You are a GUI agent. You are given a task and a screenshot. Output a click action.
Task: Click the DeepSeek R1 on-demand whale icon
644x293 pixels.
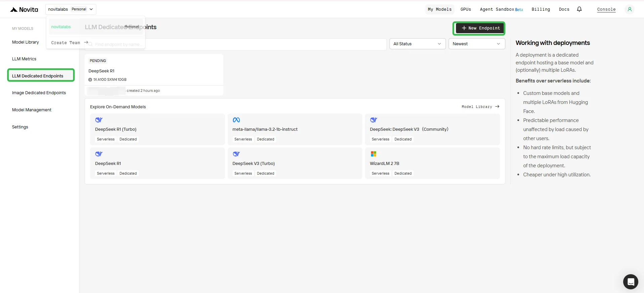tap(99, 154)
